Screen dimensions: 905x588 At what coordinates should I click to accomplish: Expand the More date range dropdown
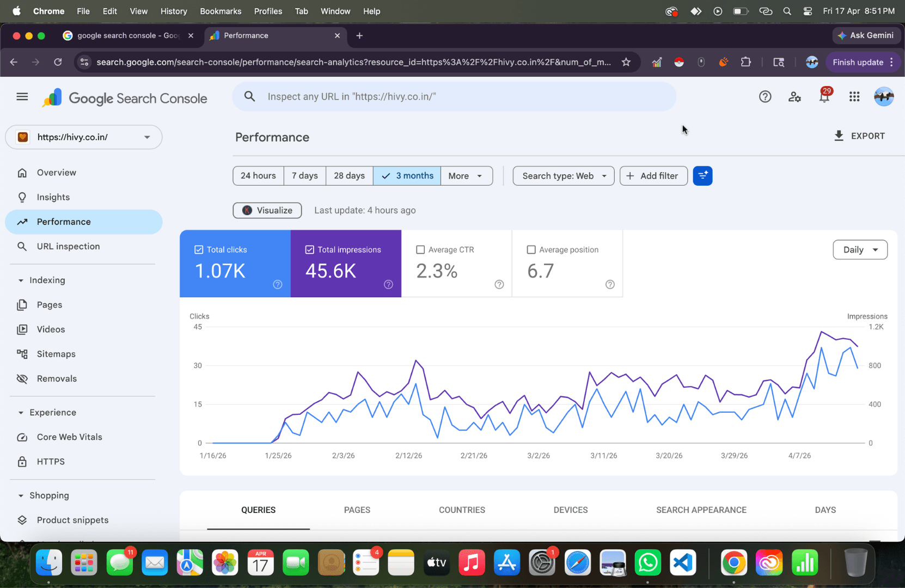tap(466, 176)
